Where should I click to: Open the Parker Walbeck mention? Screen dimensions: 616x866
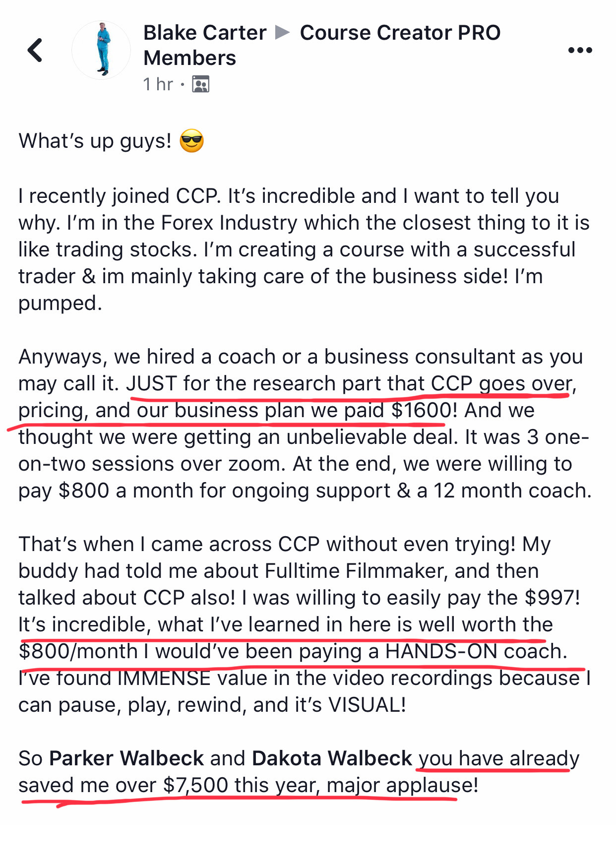(126, 758)
